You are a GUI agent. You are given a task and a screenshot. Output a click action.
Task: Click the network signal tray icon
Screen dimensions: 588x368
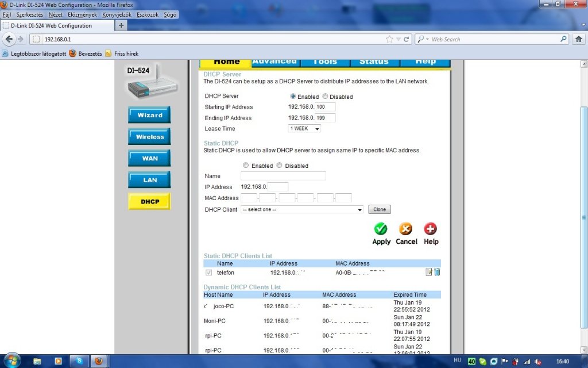point(527,362)
